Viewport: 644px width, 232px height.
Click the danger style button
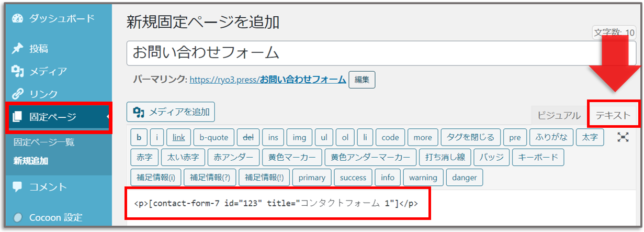(x=465, y=177)
